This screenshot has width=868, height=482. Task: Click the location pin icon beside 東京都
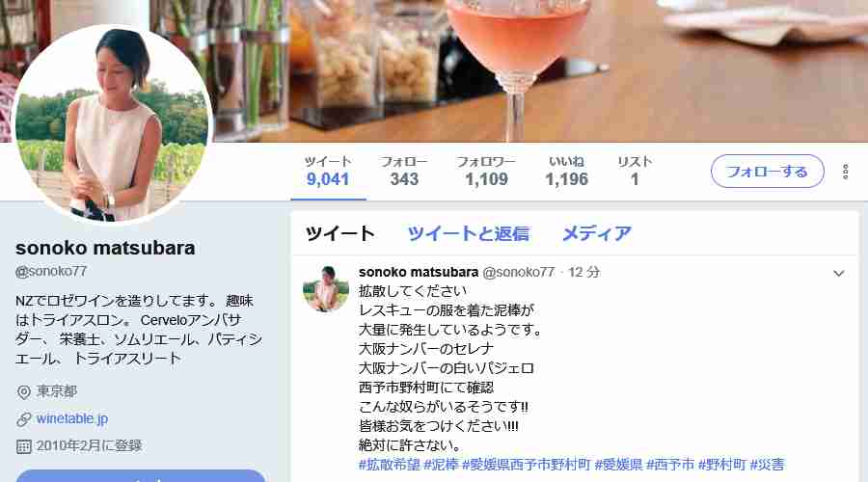[x=24, y=392]
